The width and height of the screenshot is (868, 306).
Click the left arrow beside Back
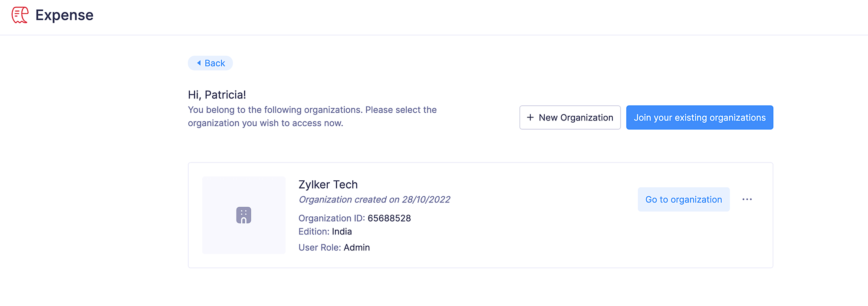point(199,63)
